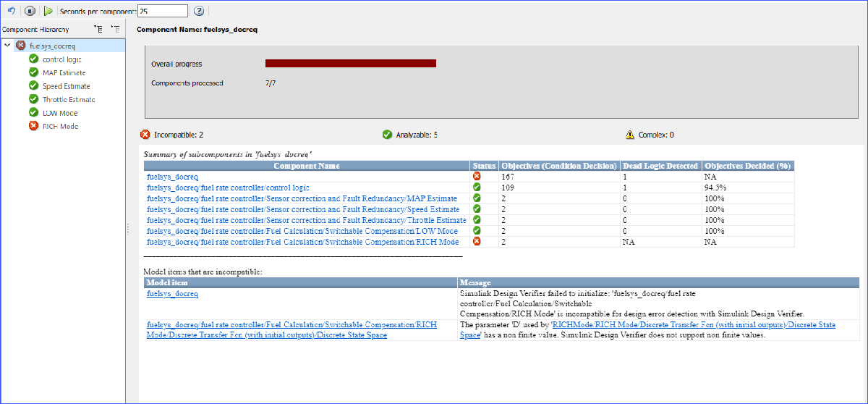This screenshot has width=868, height=404.
Task: Click the red status icon in the fuelsys_docreq table row
Action: 477,176
